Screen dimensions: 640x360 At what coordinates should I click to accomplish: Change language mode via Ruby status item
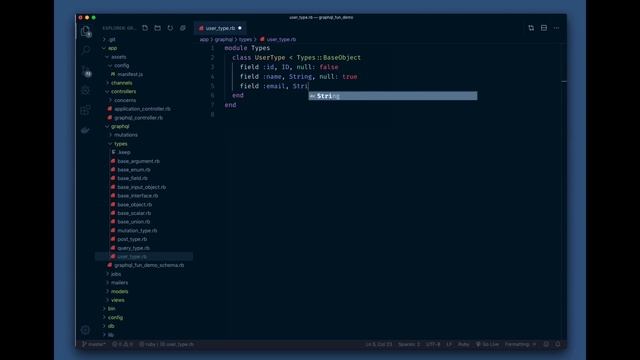(x=463, y=344)
